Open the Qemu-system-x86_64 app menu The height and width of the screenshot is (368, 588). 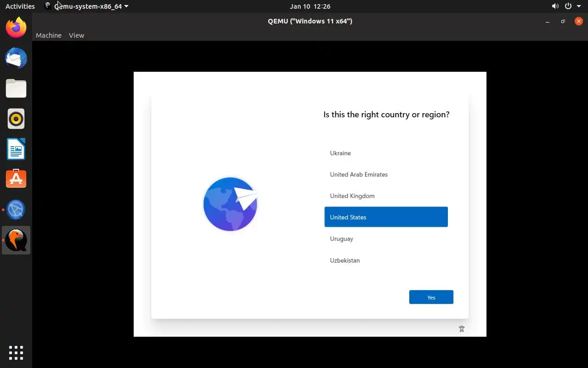click(x=86, y=6)
